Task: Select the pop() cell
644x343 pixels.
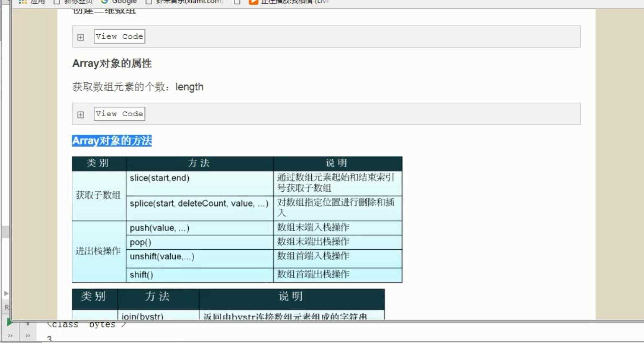Action: click(200, 242)
